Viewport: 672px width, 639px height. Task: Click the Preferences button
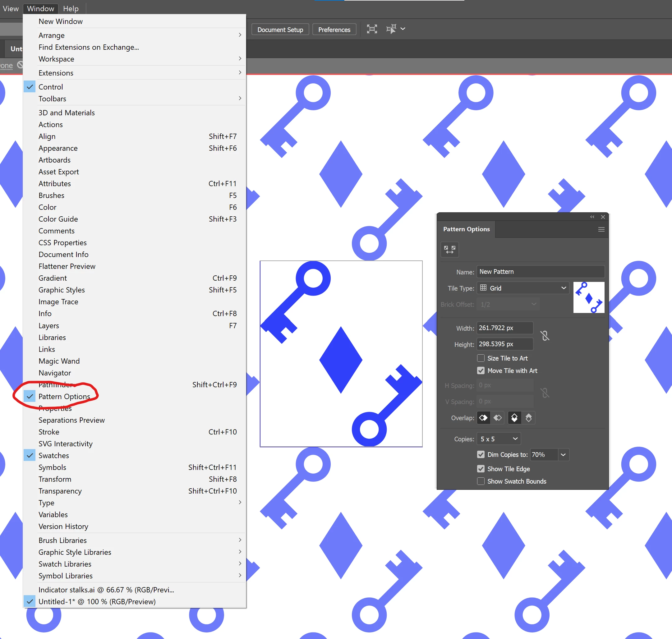pos(334,30)
